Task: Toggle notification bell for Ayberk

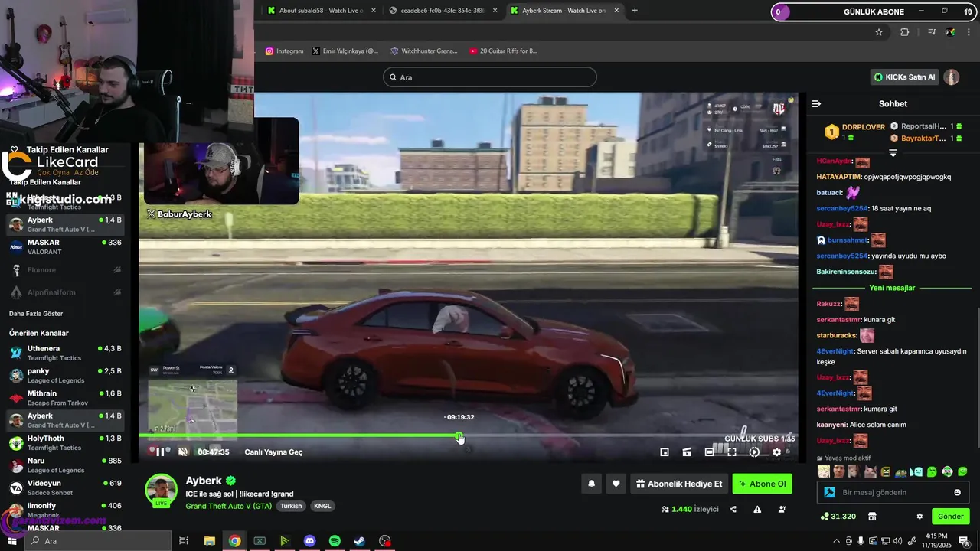Action: [591, 484]
